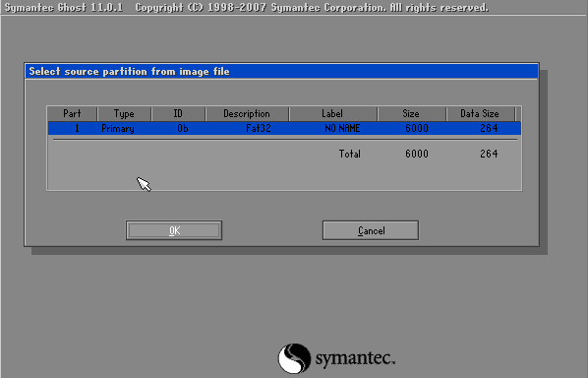
Task: Click the Size column header
Action: coord(411,114)
